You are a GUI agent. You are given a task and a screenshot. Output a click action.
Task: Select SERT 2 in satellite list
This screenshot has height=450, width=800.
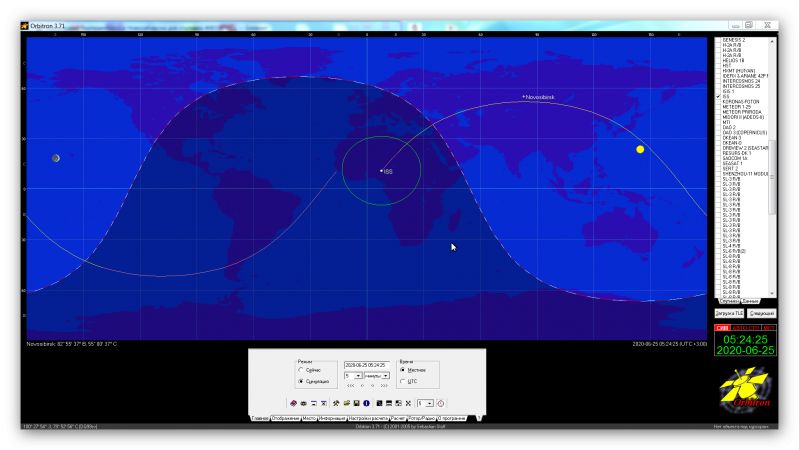[x=730, y=168]
